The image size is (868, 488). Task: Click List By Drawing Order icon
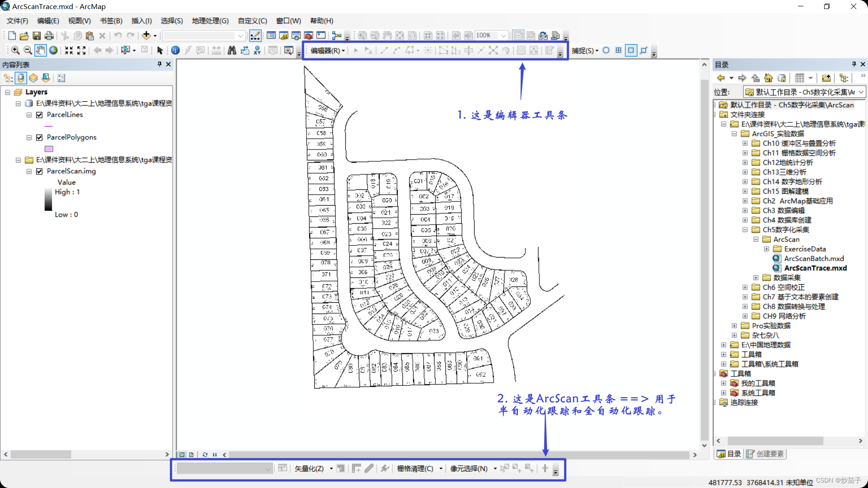click(x=8, y=78)
